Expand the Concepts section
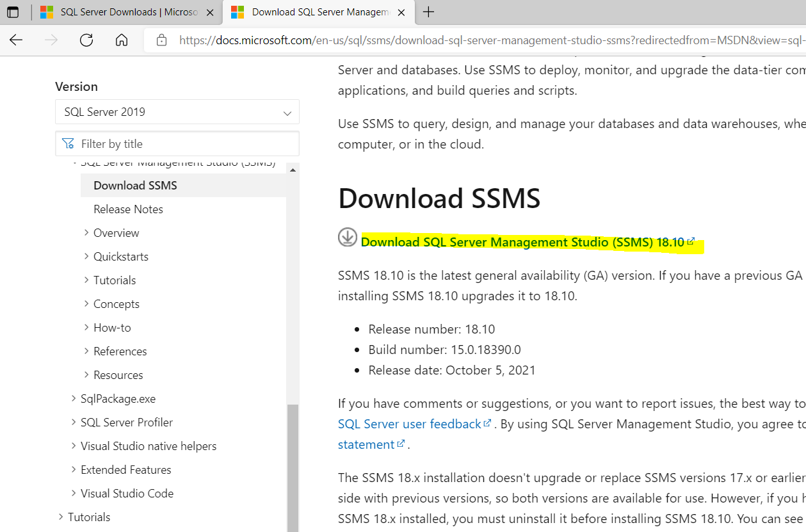 point(86,304)
